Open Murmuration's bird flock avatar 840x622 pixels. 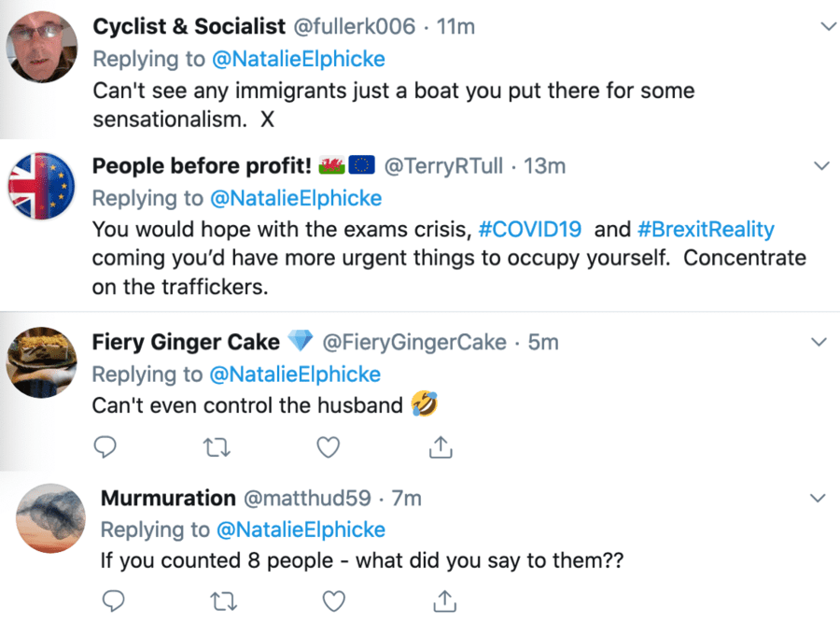pos(50,518)
